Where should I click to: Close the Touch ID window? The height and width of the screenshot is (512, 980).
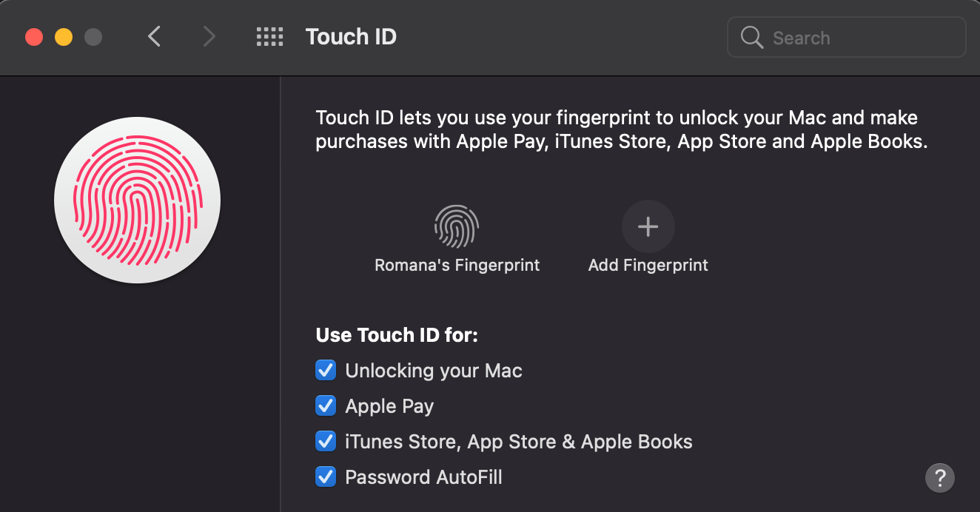[34, 37]
